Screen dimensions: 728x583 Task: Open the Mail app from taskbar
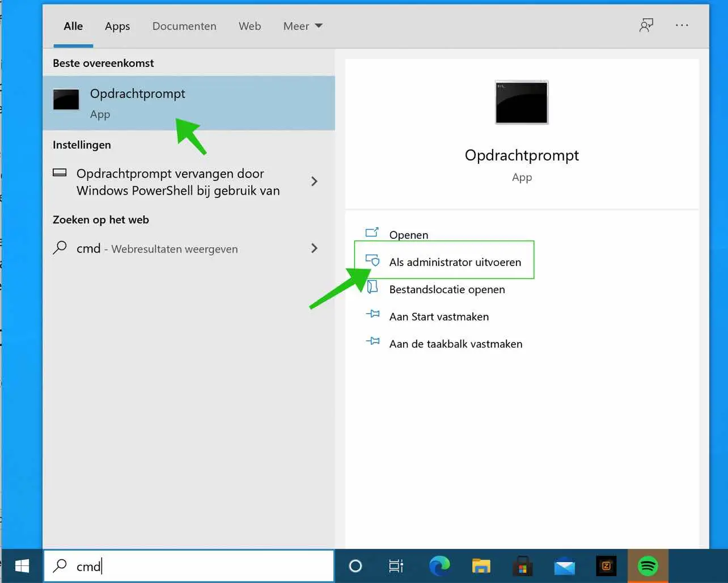[565, 567]
